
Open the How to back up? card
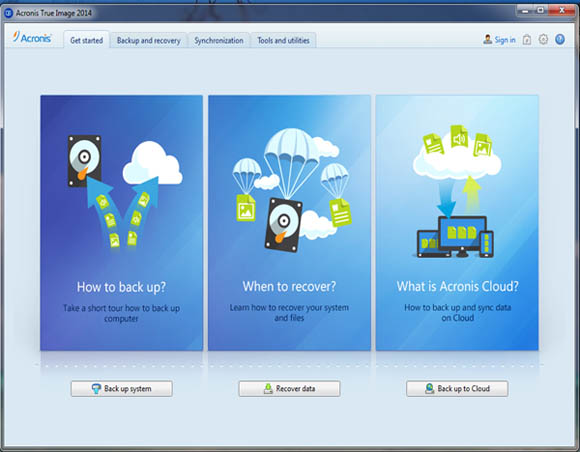pos(122,223)
